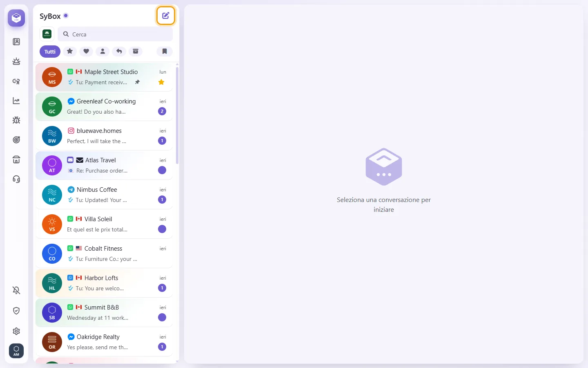Click the yellow star on Maple Street Studio
The width and height of the screenshot is (588, 368).
coord(162,82)
